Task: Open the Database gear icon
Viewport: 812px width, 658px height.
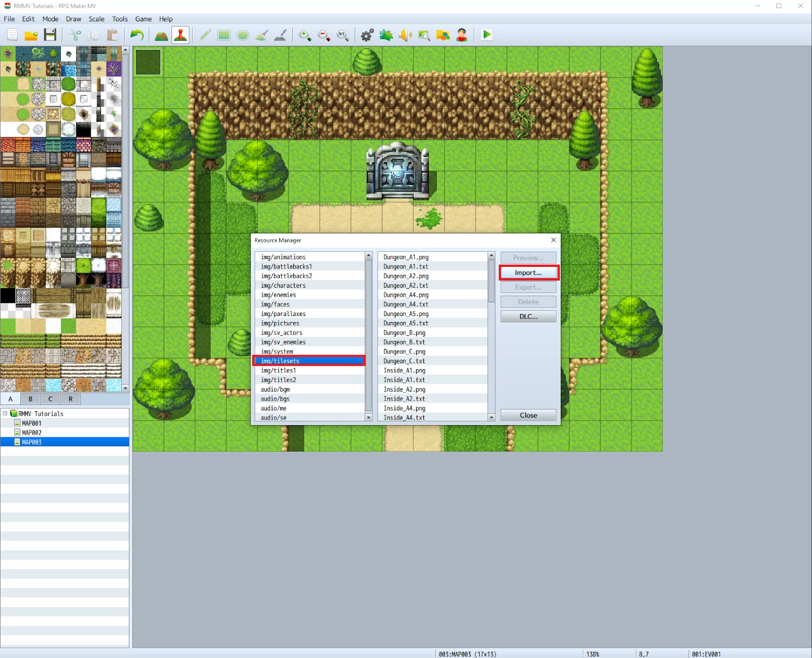Action: pos(367,35)
